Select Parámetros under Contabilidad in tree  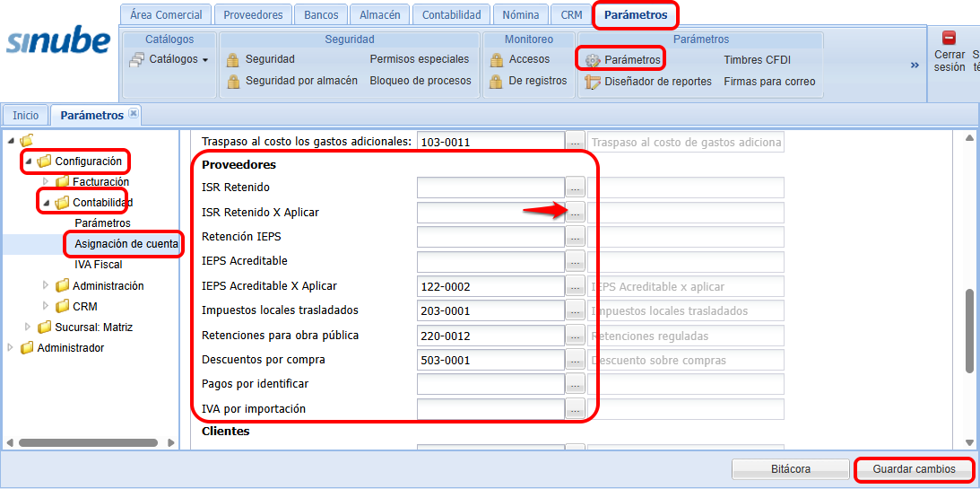(102, 223)
